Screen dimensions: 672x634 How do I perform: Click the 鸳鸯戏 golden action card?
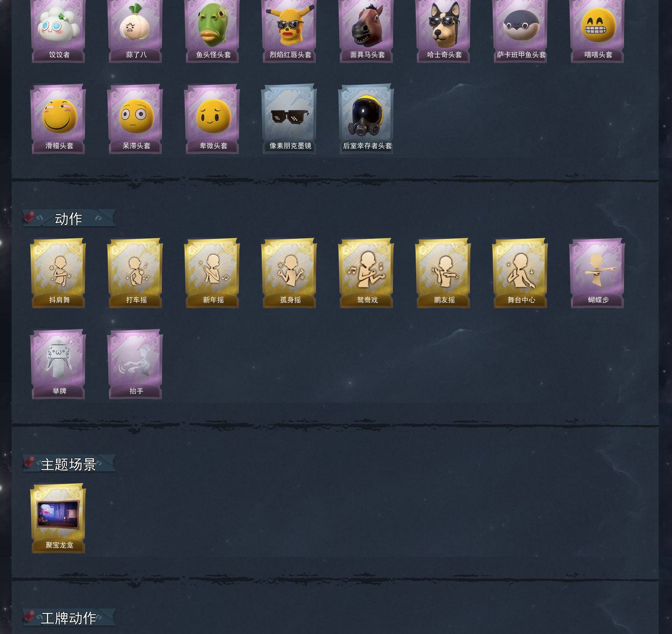(366, 273)
